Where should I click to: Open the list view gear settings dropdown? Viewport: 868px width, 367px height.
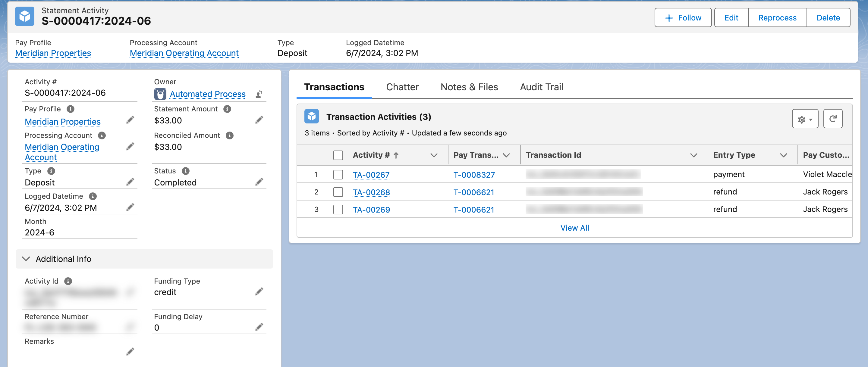(805, 119)
